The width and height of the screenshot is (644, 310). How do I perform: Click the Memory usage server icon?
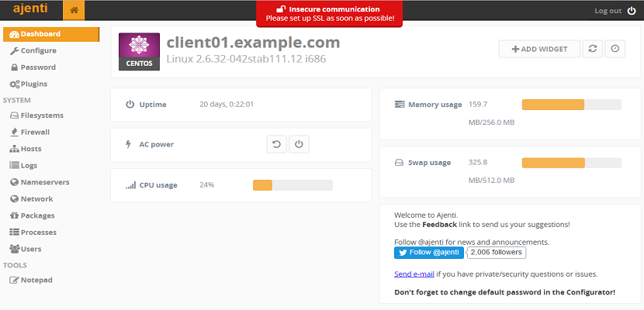[400, 105]
